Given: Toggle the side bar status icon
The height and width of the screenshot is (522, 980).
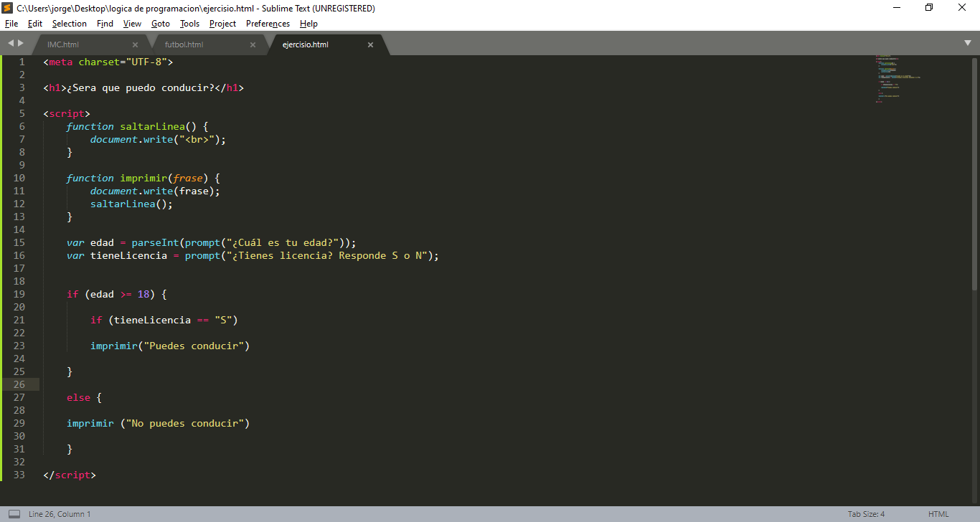Looking at the screenshot, I should pos(14,514).
